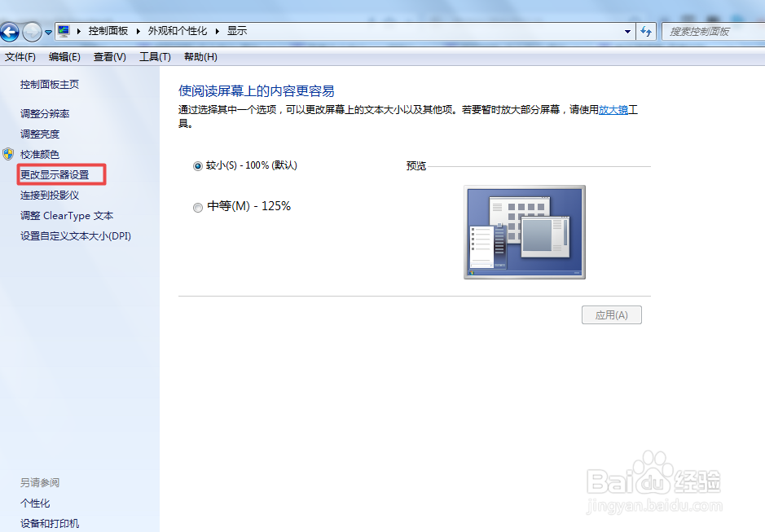Open the recent pages chevron next to navigation arrows
Image resolution: width=765 pixels, height=532 pixels.
(48, 31)
